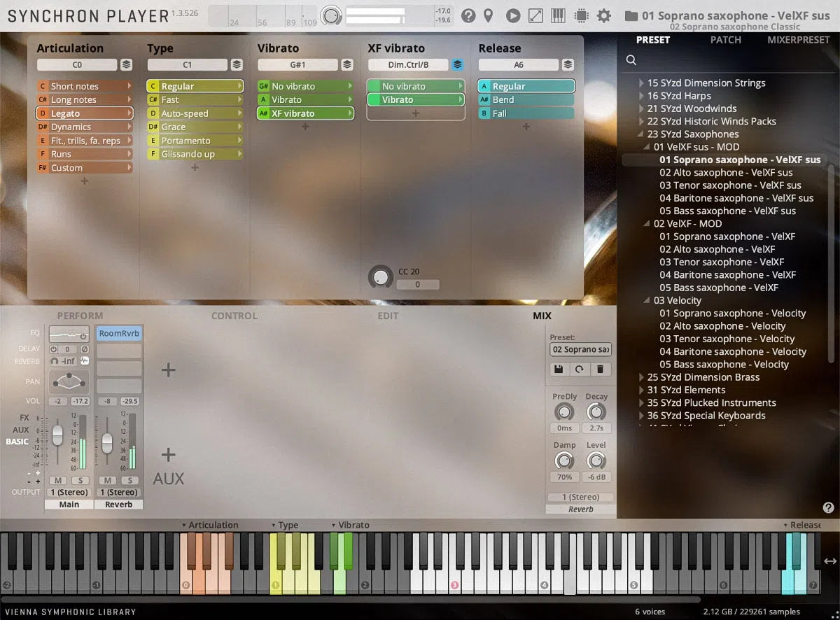Screen dimensions: 840x620
Task: Toggle the Delay power button on Main
Action: click(54, 349)
